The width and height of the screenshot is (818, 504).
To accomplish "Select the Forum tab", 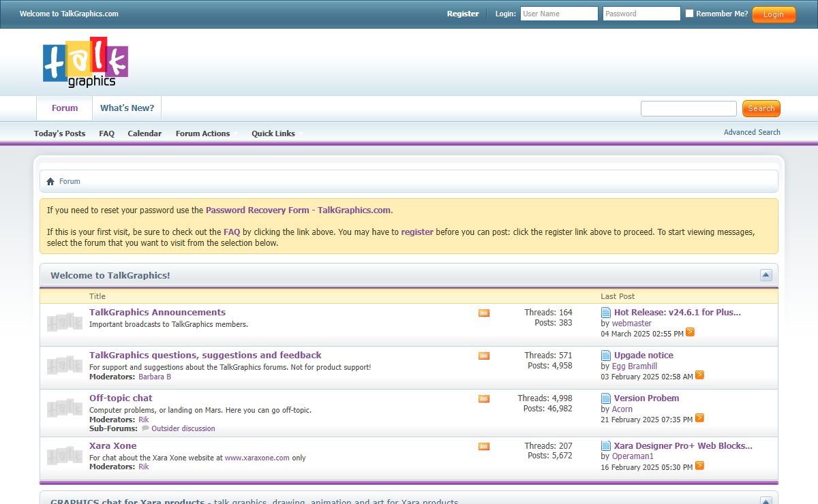I will (65, 108).
